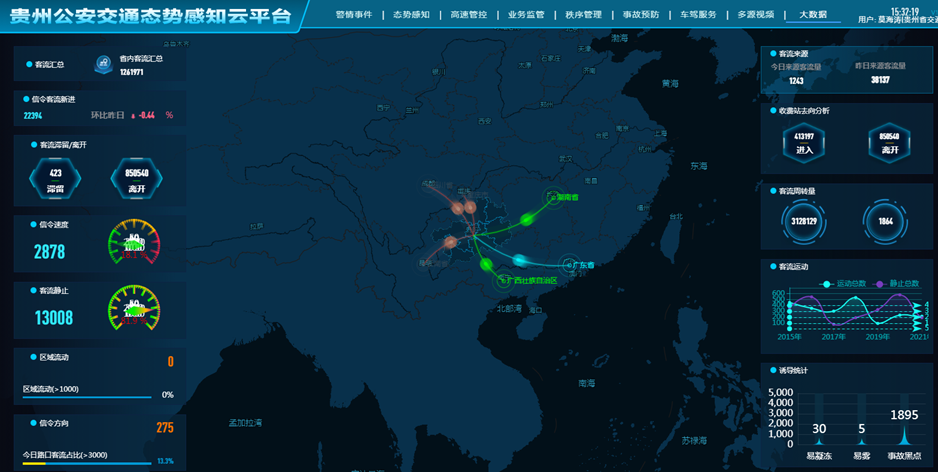Click the 离开 hexagon badge in left panel
The width and height of the screenshot is (938, 472).
pyautogui.click(x=137, y=179)
